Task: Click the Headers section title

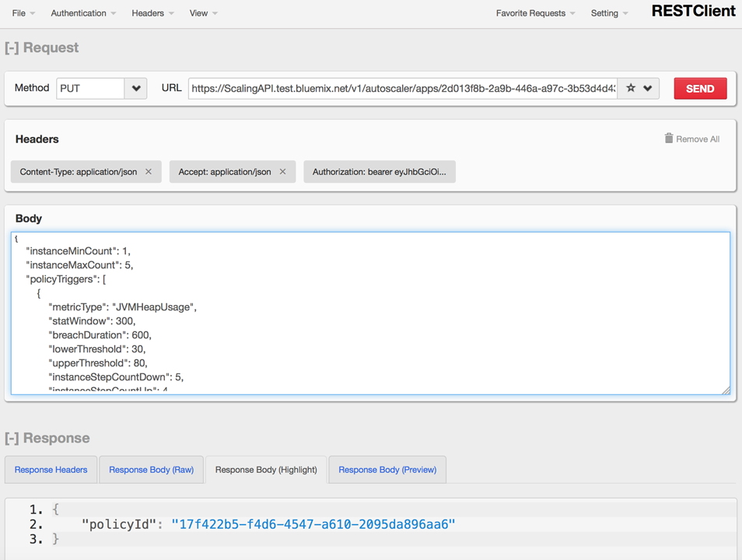Action: [37, 139]
